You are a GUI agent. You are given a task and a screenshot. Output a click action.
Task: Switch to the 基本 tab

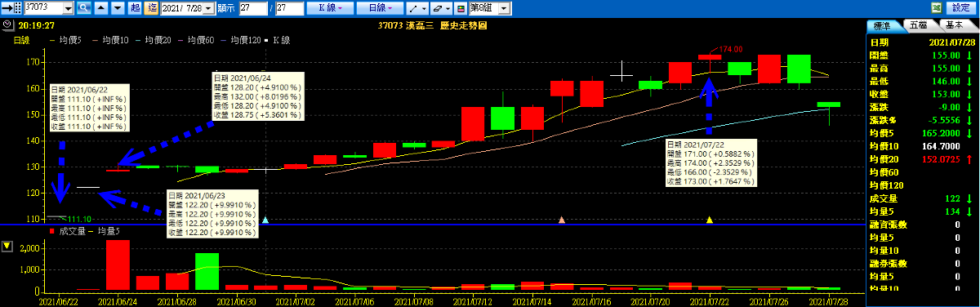(x=954, y=25)
